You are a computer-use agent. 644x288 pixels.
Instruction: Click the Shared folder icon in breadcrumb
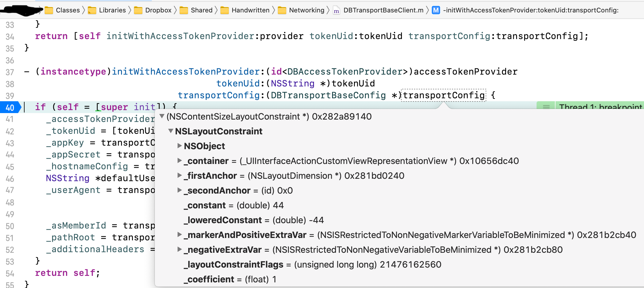[184, 10]
